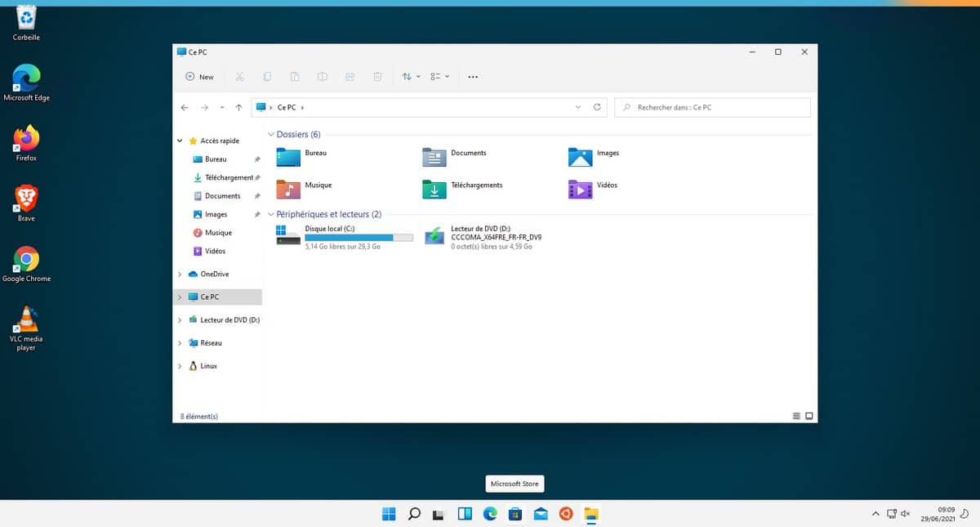Switch to details view in status bar
The width and height of the screenshot is (980, 527).
coord(796,416)
